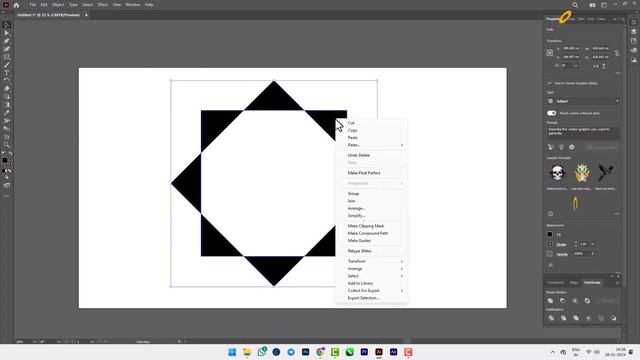Expand the Select submenu in context menu

pyautogui.click(x=402, y=276)
